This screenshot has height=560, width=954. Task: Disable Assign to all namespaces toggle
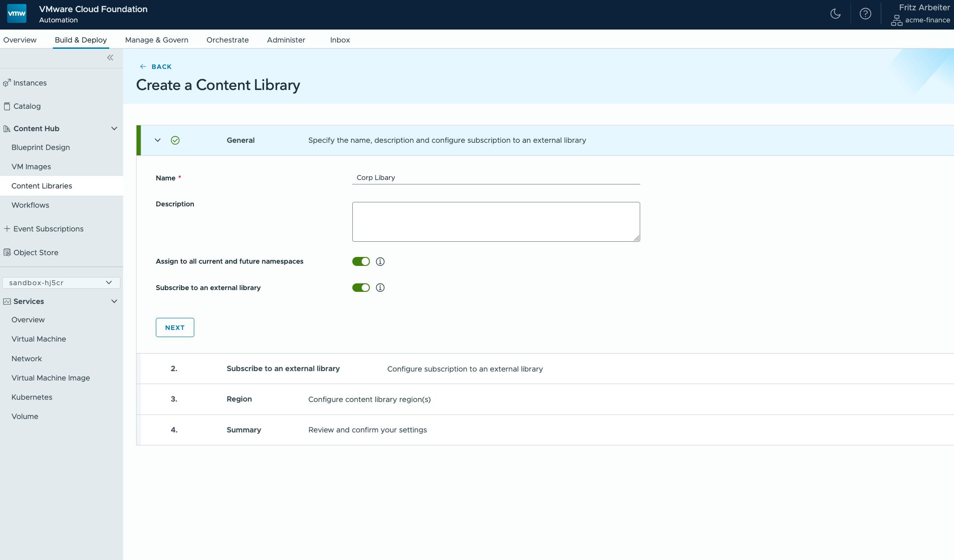[361, 261]
